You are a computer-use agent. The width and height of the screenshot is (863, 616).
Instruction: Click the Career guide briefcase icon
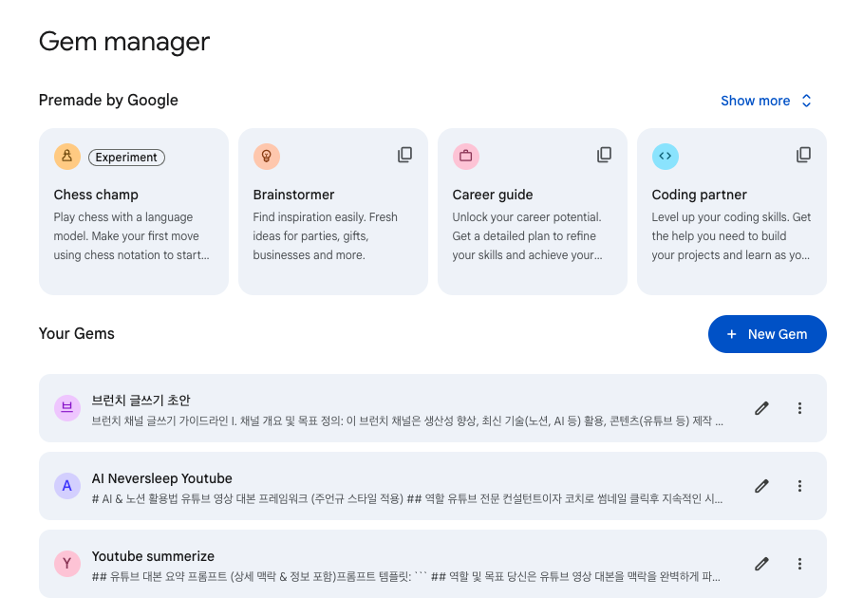466,157
